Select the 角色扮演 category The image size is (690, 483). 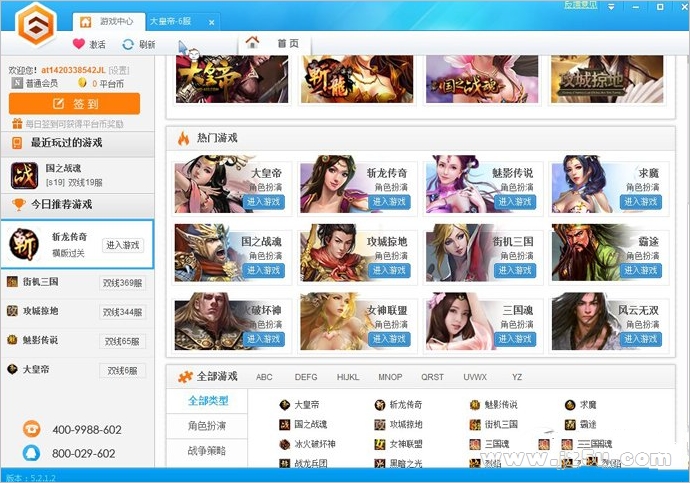(x=207, y=426)
